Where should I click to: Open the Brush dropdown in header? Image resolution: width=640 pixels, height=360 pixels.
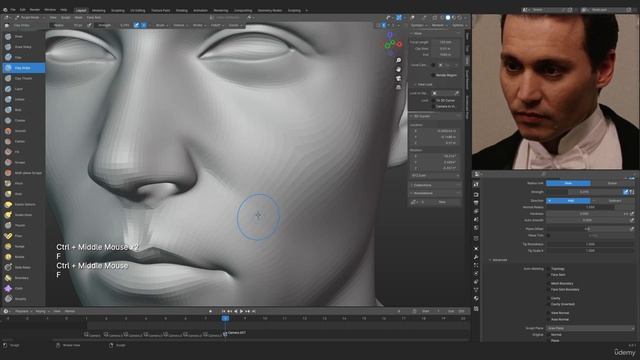(x=161, y=25)
